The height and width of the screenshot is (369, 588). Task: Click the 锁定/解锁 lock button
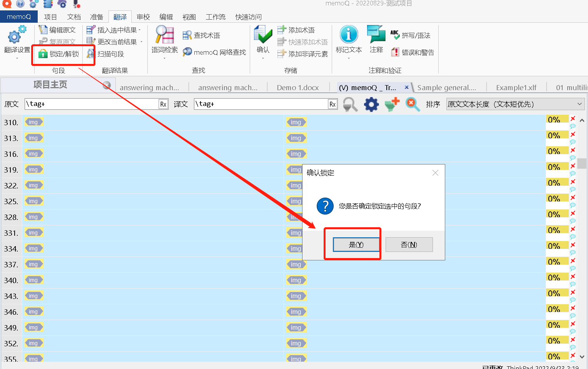(x=59, y=54)
